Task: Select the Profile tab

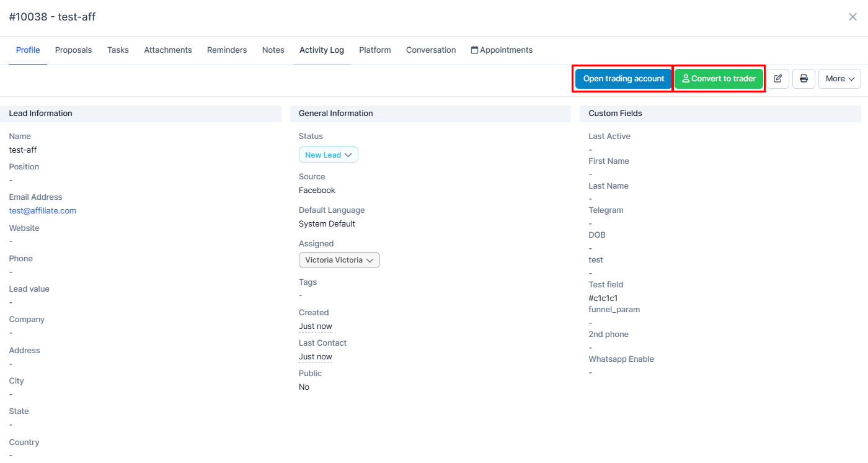Action: pos(28,50)
